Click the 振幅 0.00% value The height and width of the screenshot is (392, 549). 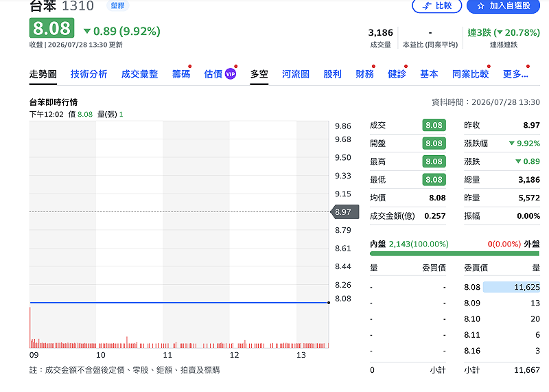[x=528, y=216]
